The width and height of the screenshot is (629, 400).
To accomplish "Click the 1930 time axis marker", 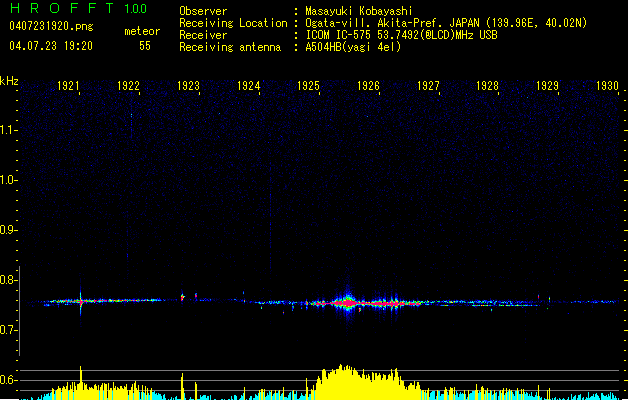I will click(607, 86).
